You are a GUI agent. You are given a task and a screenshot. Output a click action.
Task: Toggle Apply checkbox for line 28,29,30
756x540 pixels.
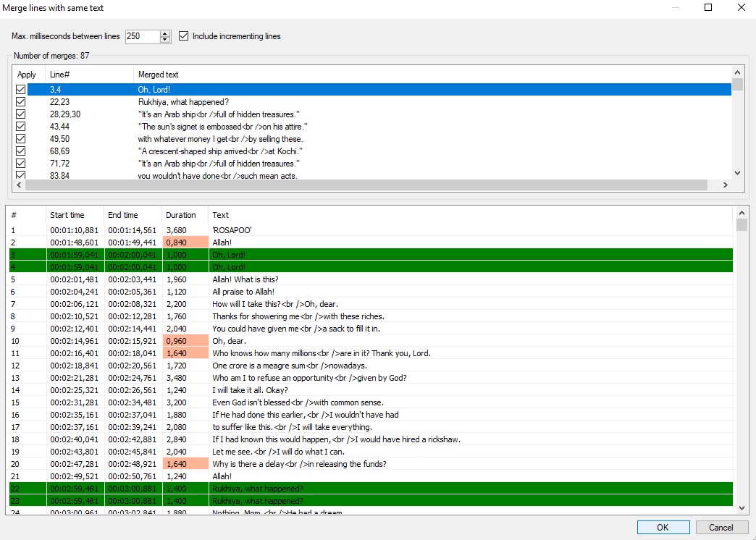tap(21, 114)
